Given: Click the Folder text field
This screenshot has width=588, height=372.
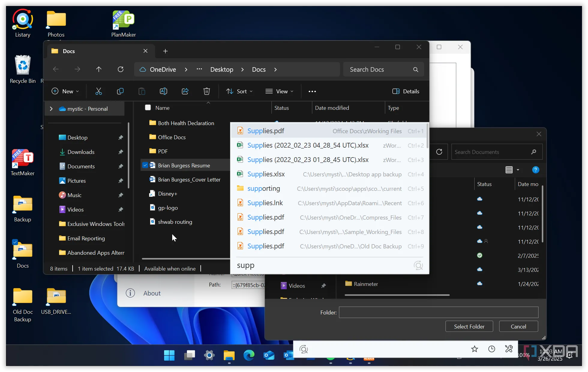Looking at the screenshot, I should pyautogui.click(x=439, y=312).
